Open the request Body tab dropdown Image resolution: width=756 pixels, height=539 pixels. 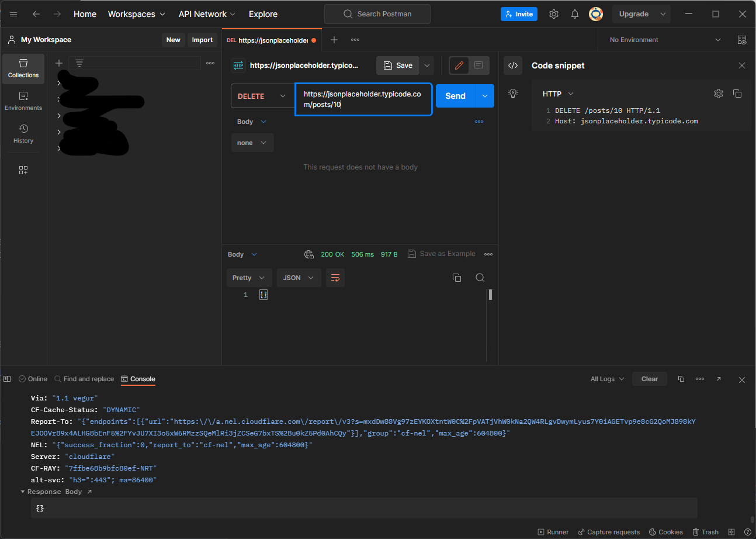click(x=252, y=122)
